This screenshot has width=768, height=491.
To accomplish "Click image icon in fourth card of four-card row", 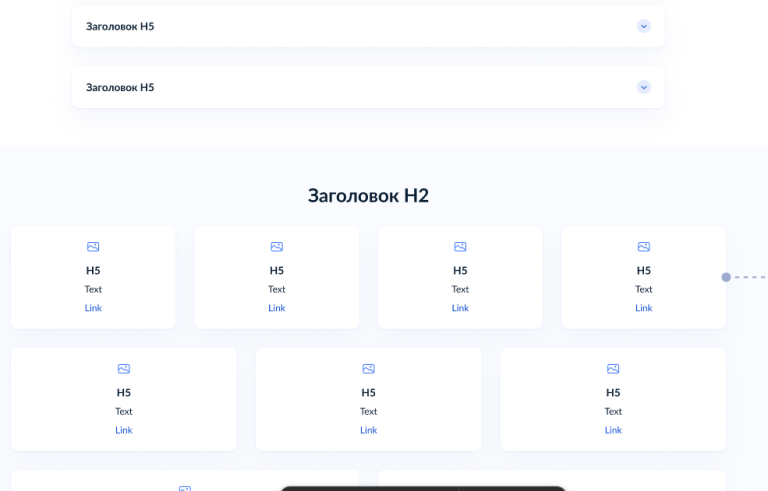I will click(644, 246).
